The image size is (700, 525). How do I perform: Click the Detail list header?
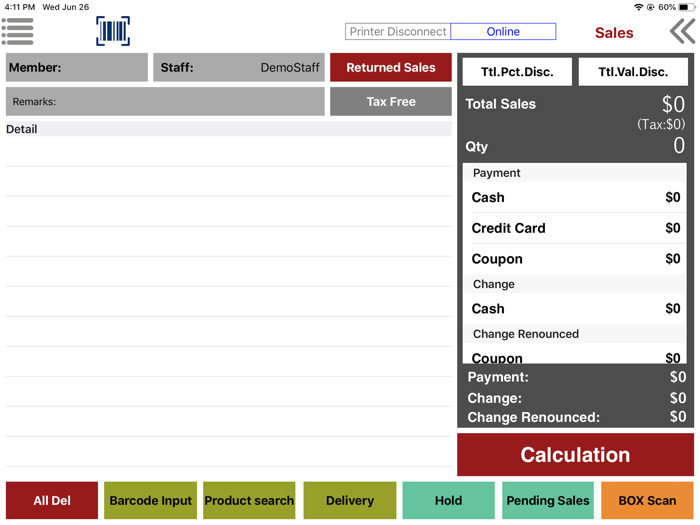(x=229, y=129)
